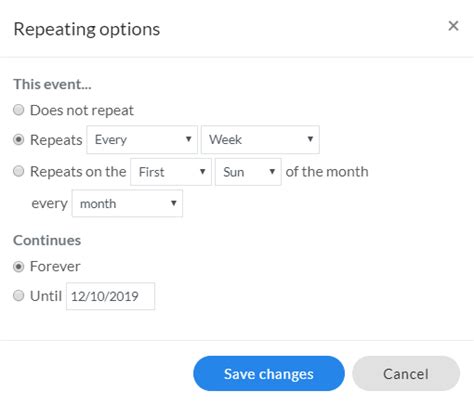Click the Does not repeat label text
The height and width of the screenshot is (405, 474).
click(x=82, y=110)
